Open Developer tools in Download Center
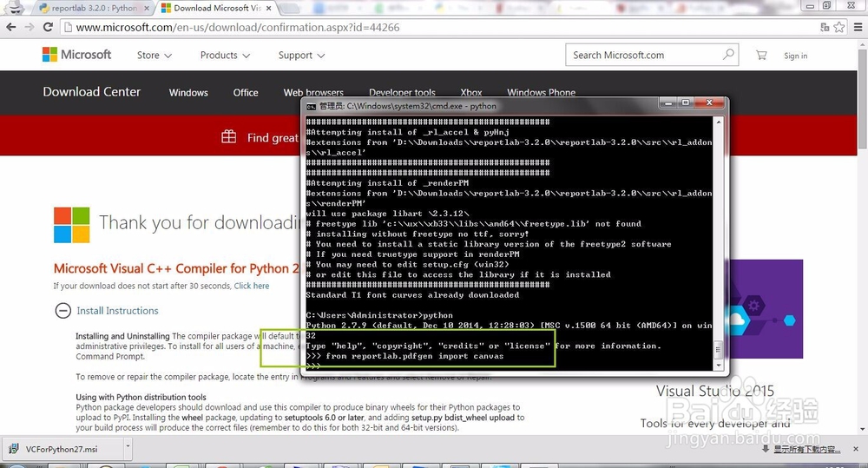Viewport: 868px width, 468px height. (x=402, y=93)
